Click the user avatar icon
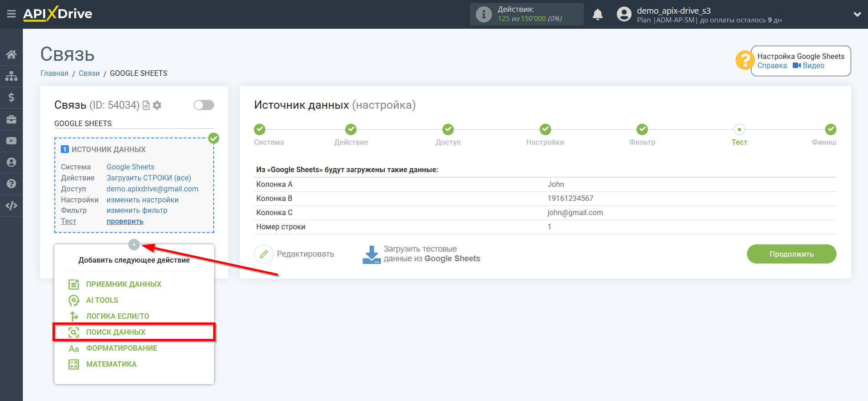The height and width of the screenshot is (401, 868). point(624,14)
